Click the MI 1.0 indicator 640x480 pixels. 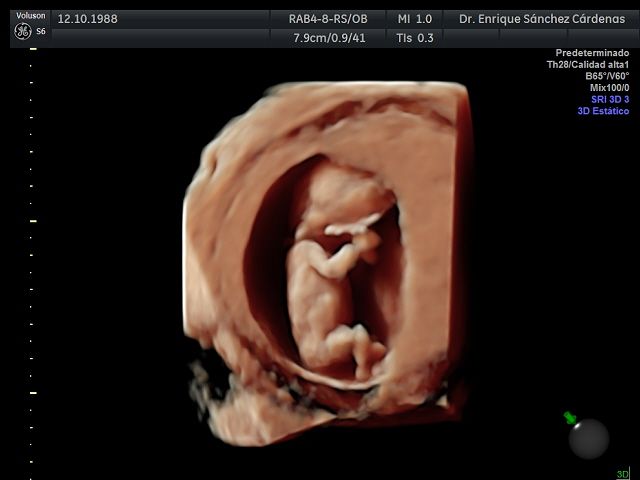coord(415,19)
